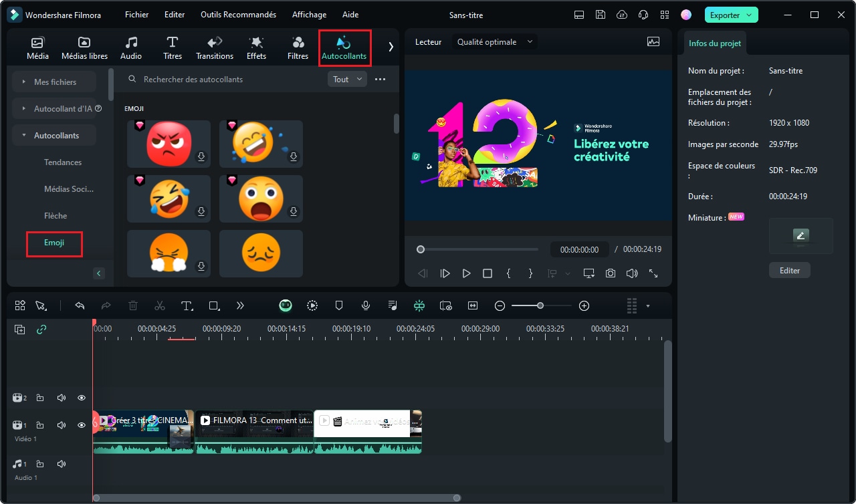
Task: Select the Flèche category
Action: [x=56, y=215]
